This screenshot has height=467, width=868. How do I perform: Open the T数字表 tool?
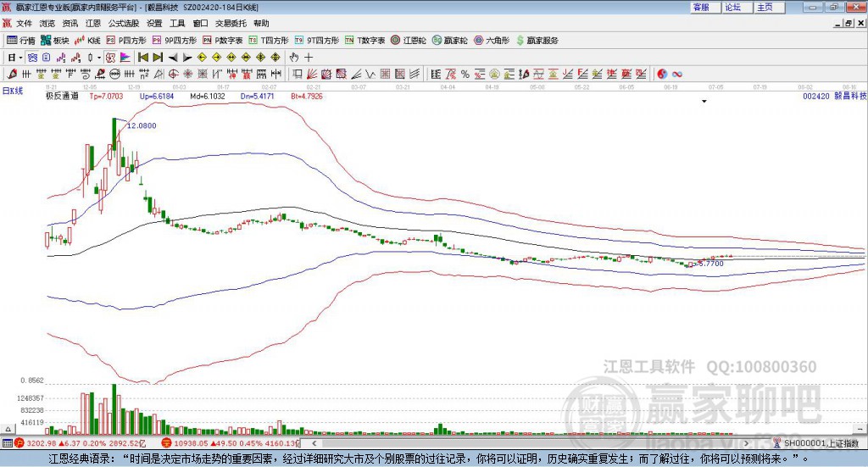(x=364, y=41)
